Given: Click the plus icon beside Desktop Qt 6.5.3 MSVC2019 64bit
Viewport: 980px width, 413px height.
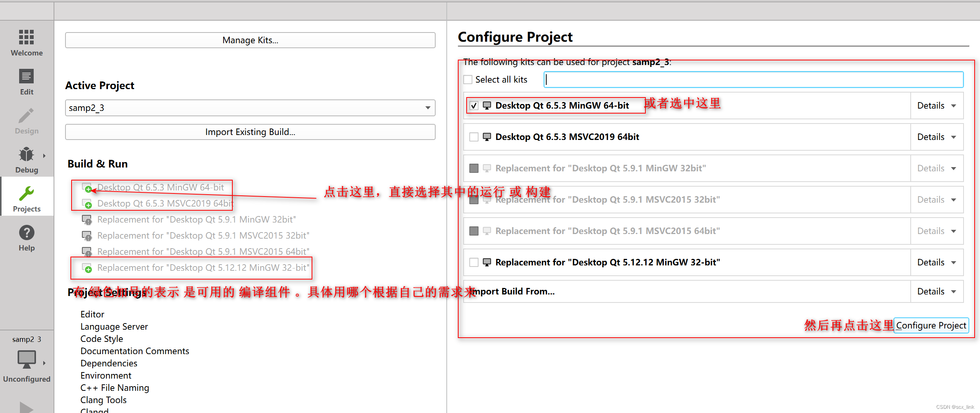Looking at the screenshot, I should click(87, 204).
